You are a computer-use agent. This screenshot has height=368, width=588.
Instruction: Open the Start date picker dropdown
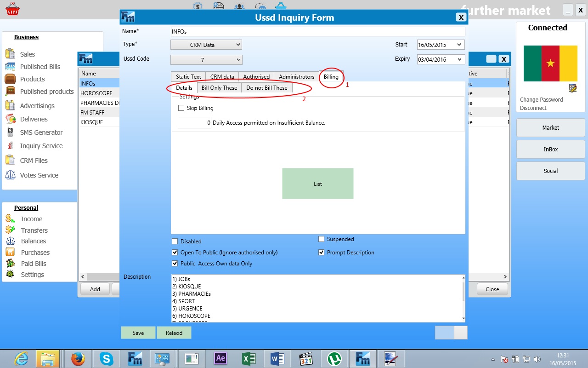click(x=459, y=45)
